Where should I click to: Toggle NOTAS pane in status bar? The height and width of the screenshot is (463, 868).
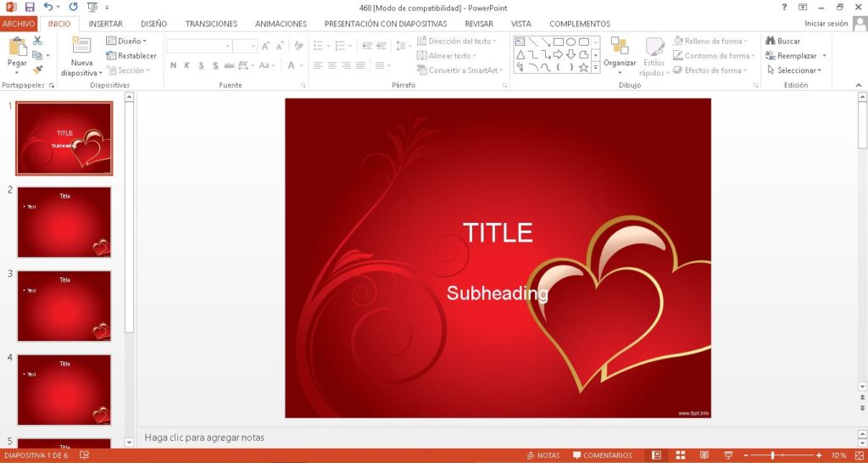click(x=543, y=455)
